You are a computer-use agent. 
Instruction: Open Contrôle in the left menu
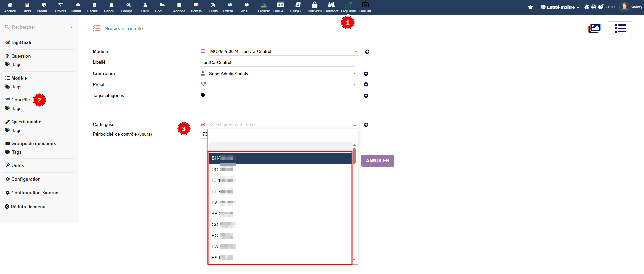[x=20, y=100]
